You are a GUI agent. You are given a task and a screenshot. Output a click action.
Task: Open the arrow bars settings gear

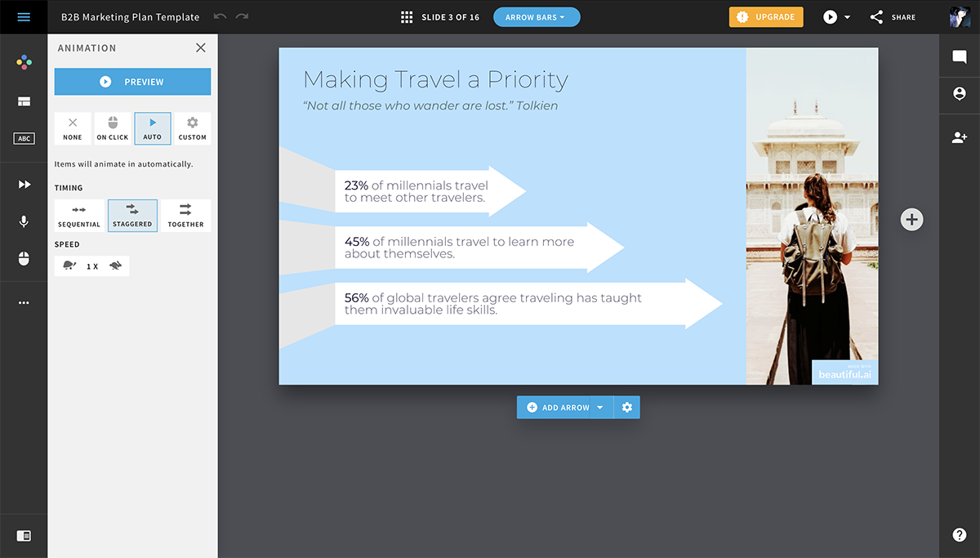point(627,407)
